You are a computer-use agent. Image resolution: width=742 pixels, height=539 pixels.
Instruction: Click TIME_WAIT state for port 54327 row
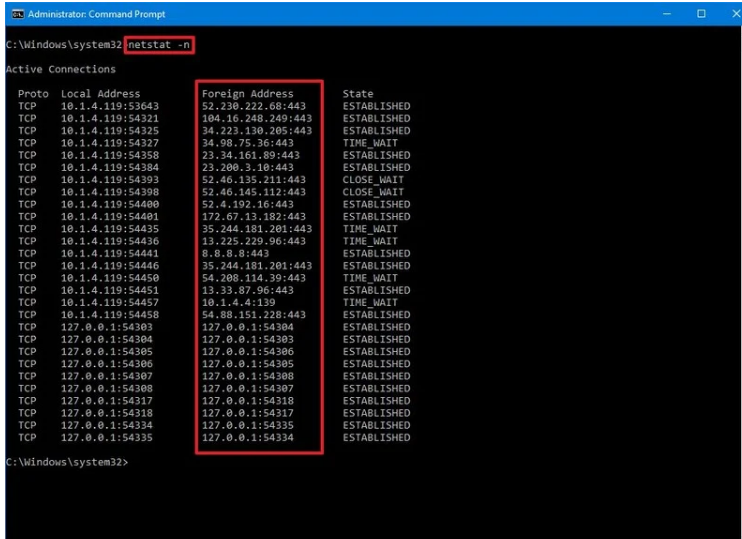[x=370, y=143]
